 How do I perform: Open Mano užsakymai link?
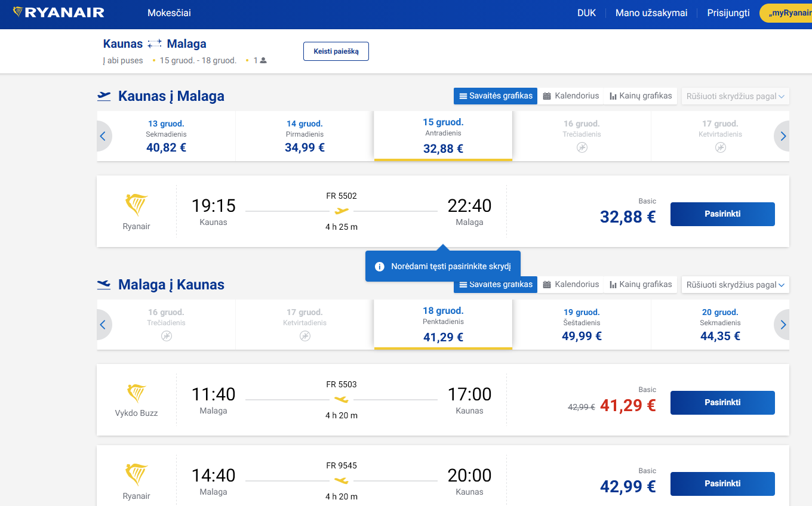pyautogui.click(x=651, y=13)
